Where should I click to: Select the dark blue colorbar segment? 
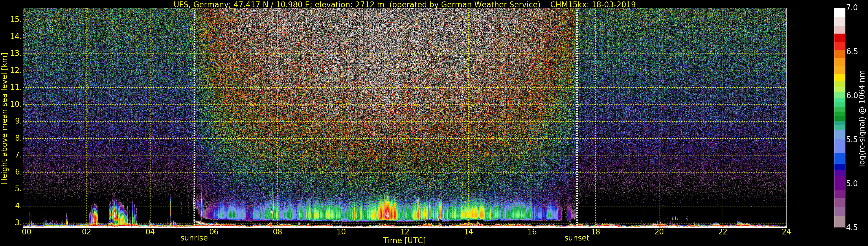pyautogui.click(x=839, y=166)
